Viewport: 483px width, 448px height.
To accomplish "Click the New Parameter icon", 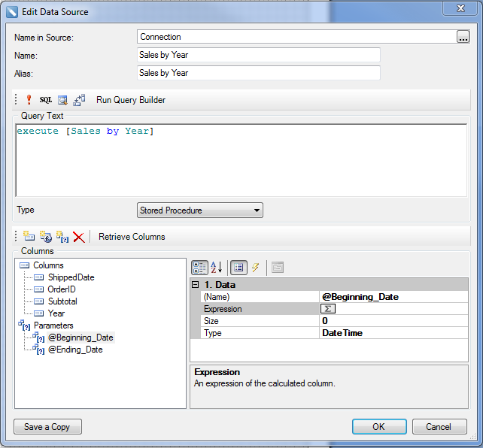I will (62, 236).
